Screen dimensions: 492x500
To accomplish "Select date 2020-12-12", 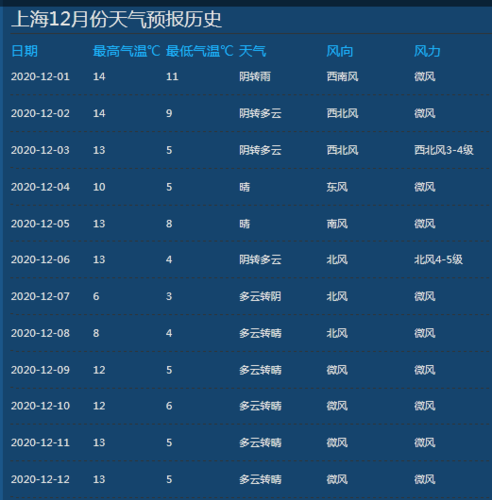I will point(40,479).
